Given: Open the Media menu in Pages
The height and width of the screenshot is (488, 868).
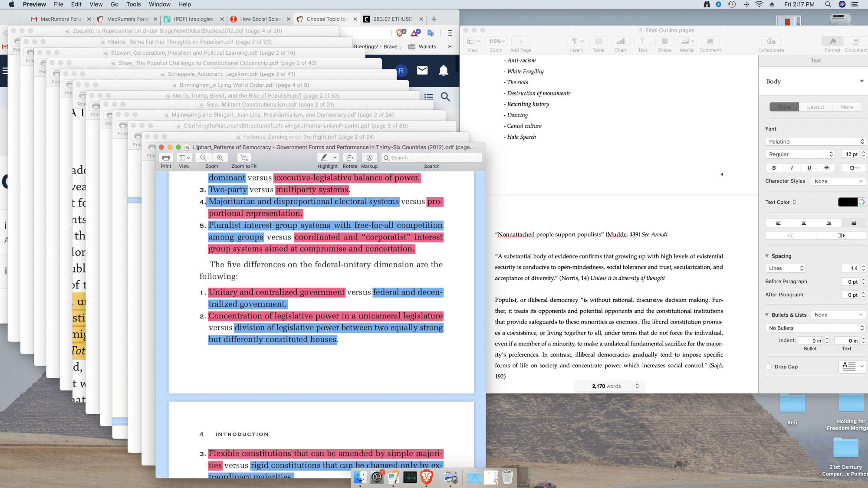Looking at the screenshot, I should [x=687, y=41].
